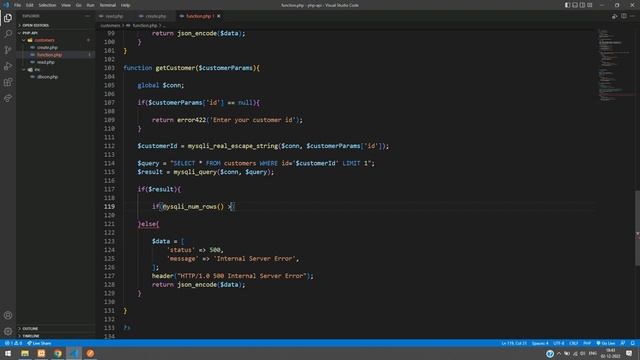Open Chrome from taskbar
The image size is (640, 360).
tap(58, 353)
